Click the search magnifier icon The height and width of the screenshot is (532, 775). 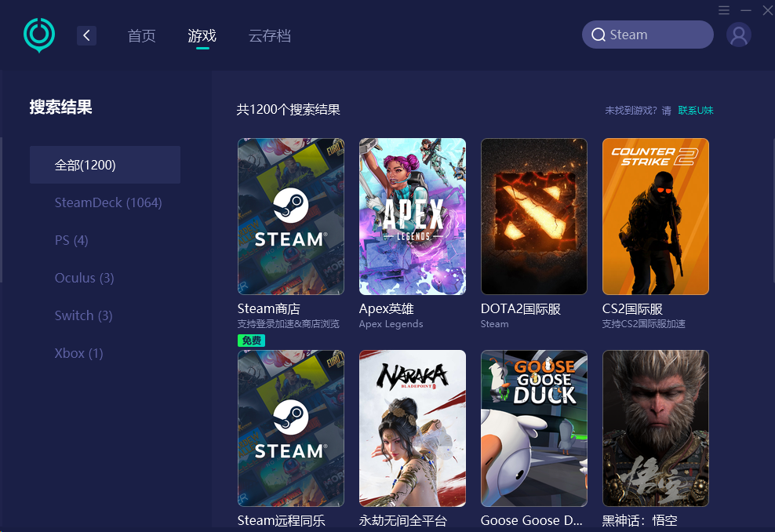tap(599, 35)
